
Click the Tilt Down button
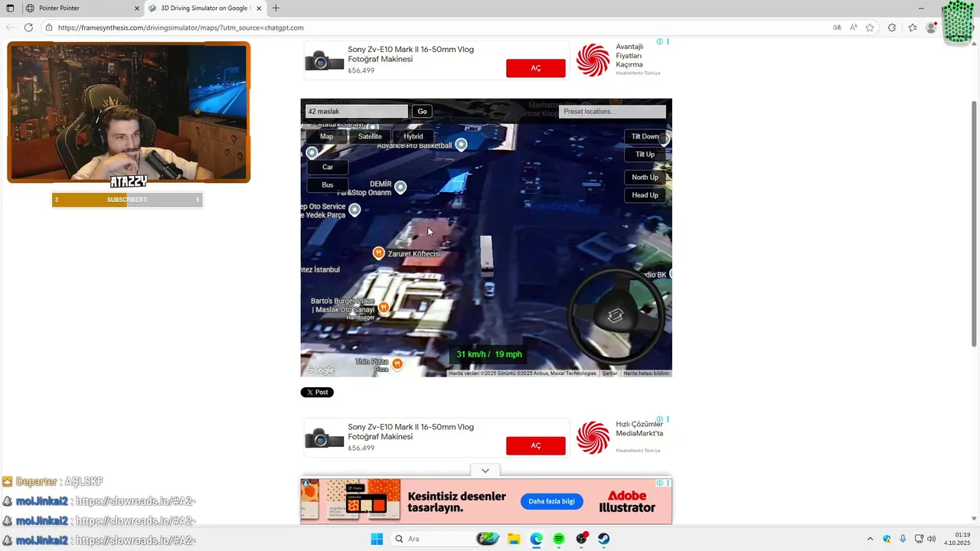tap(645, 136)
